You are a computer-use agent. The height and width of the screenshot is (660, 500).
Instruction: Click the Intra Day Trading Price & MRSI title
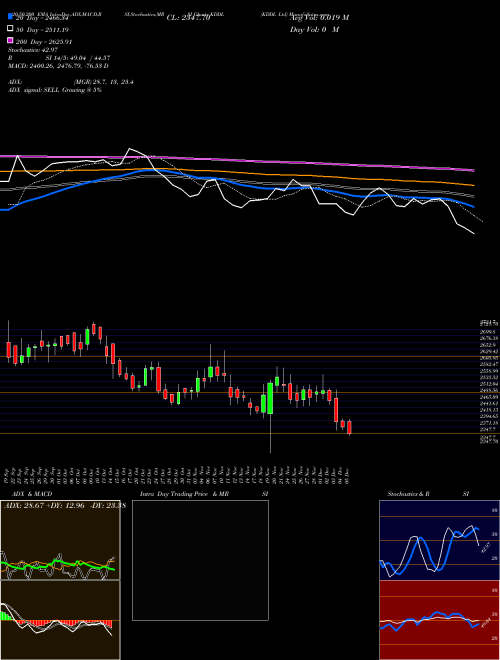tap(204, 494)
